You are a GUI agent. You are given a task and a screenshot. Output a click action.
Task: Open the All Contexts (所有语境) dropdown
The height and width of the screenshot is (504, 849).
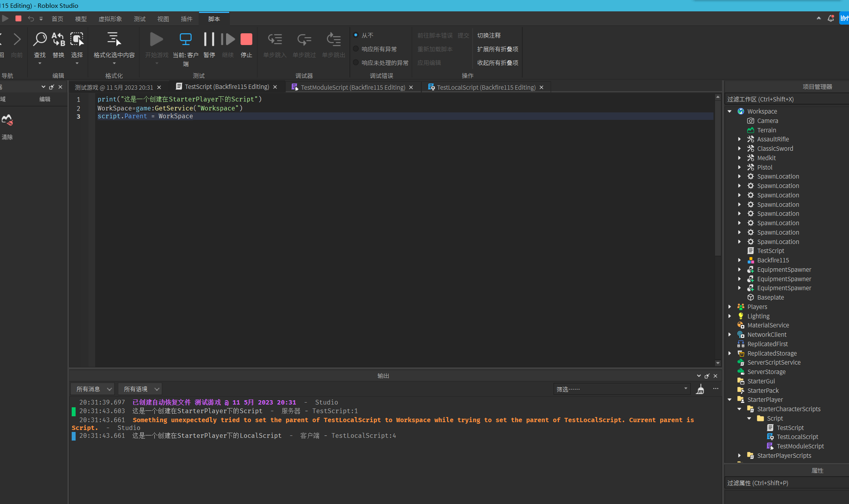pyautogui.click(x=140, y=389)
